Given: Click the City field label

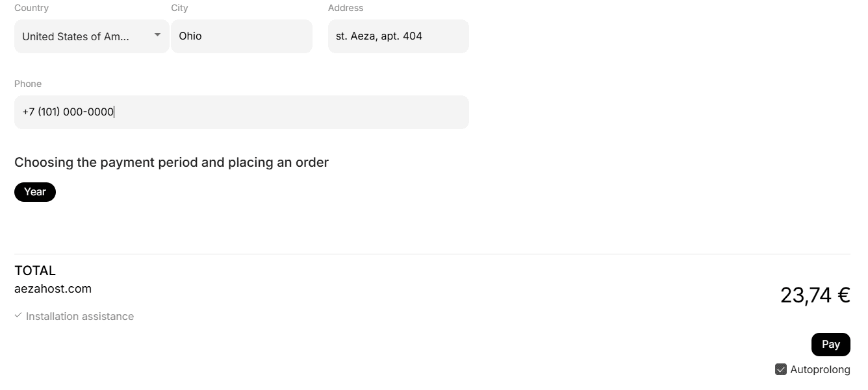Looking at the screenshot, I should click(179, 8).
